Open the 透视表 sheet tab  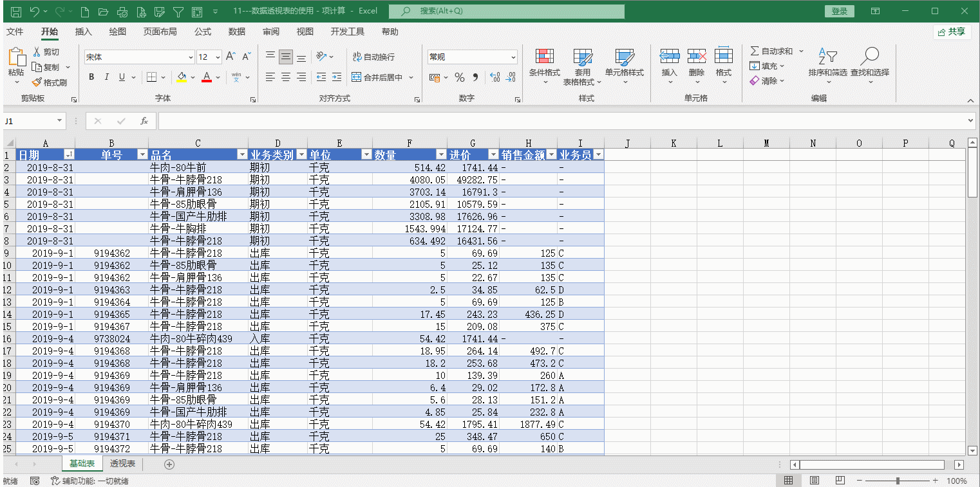point(122,464)
